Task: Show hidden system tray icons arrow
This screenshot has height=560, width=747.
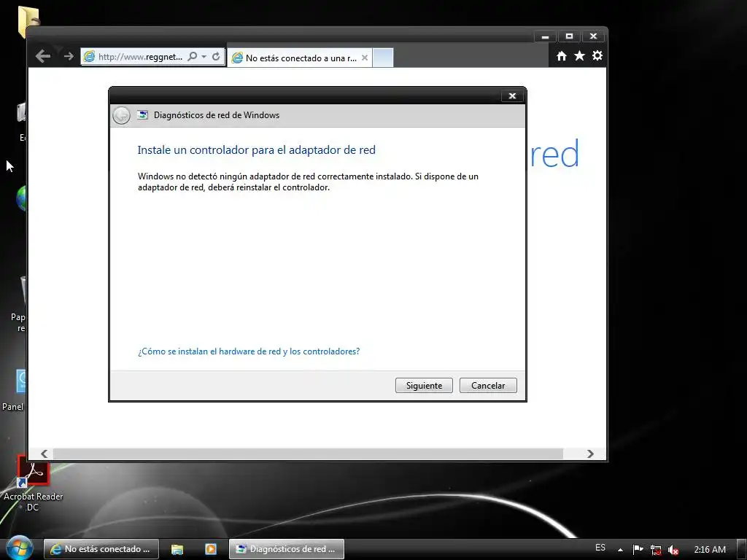Action: pyautogui.click(x=620, y=550)
